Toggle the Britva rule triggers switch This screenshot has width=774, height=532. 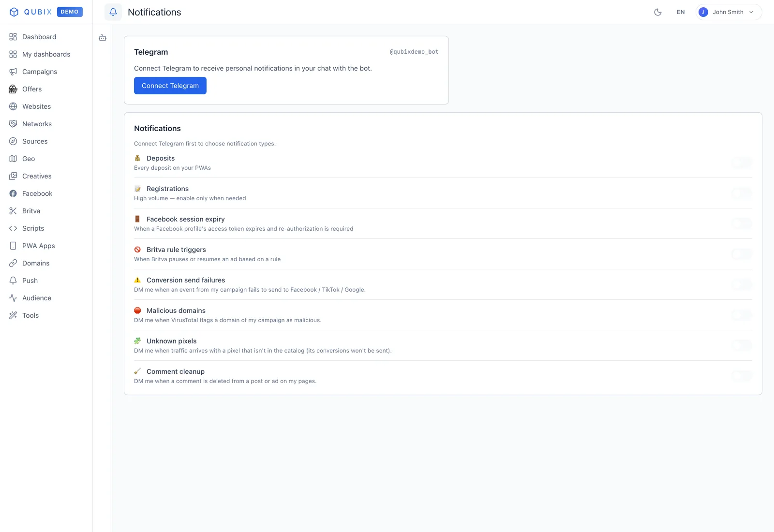tap(742, 254)
